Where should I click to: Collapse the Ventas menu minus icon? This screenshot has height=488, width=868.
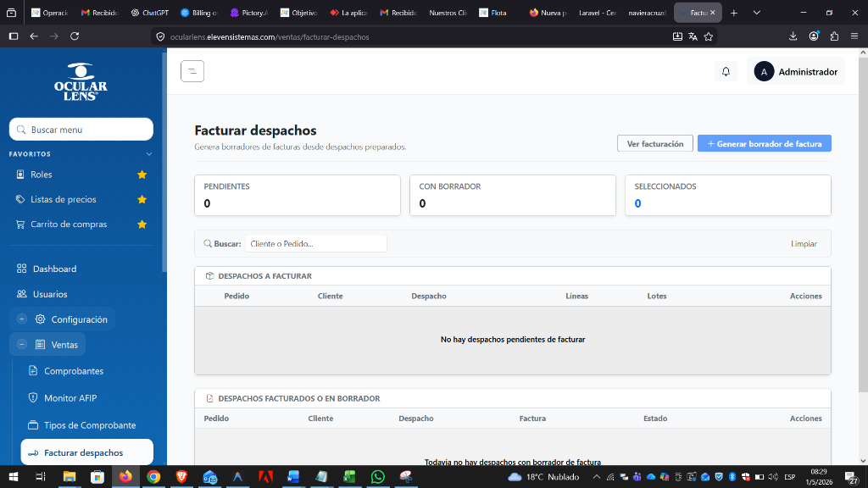[x=21, y=345]
